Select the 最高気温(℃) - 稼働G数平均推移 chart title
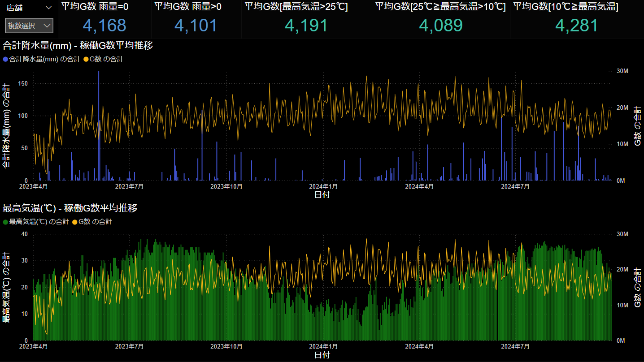The height and width of the screenshot is (362, 644). [x=70, y=208]
